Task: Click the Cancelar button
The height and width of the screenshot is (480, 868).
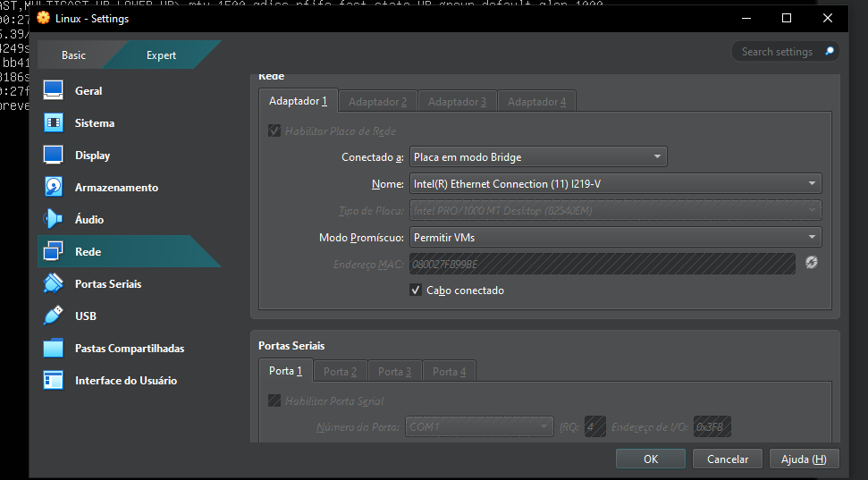Action: [728, 459]
